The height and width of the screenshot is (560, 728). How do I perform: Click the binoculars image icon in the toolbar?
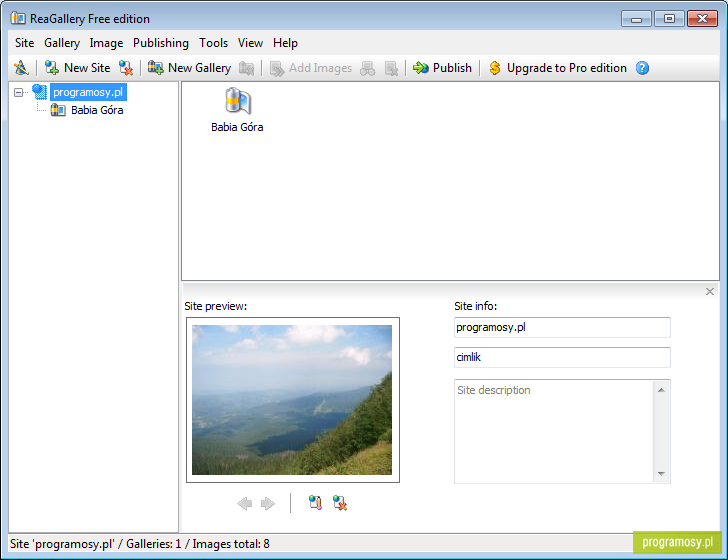(367, 68)
